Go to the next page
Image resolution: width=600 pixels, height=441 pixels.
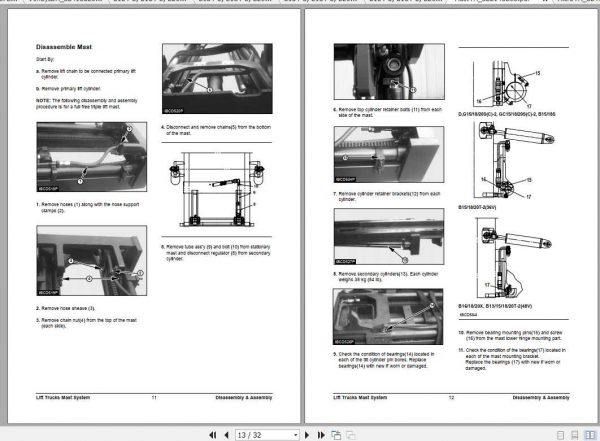[x=307, y=435]
